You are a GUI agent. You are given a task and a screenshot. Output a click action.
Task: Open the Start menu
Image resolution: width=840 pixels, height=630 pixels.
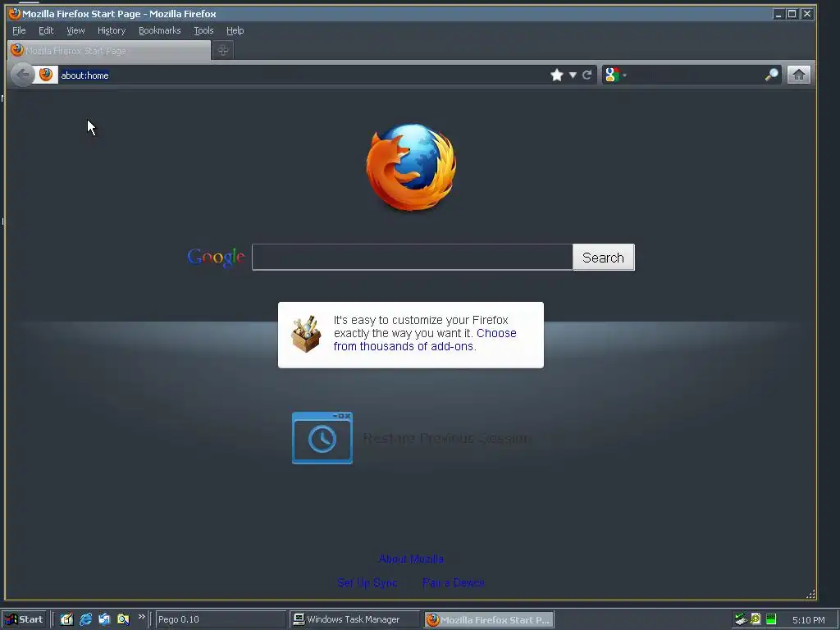click(24, 619)
